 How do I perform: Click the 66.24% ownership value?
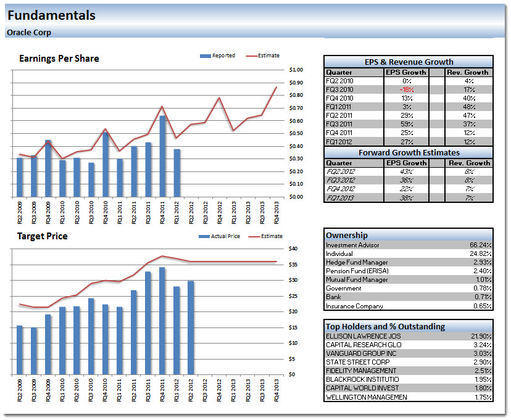pos(481,245)
